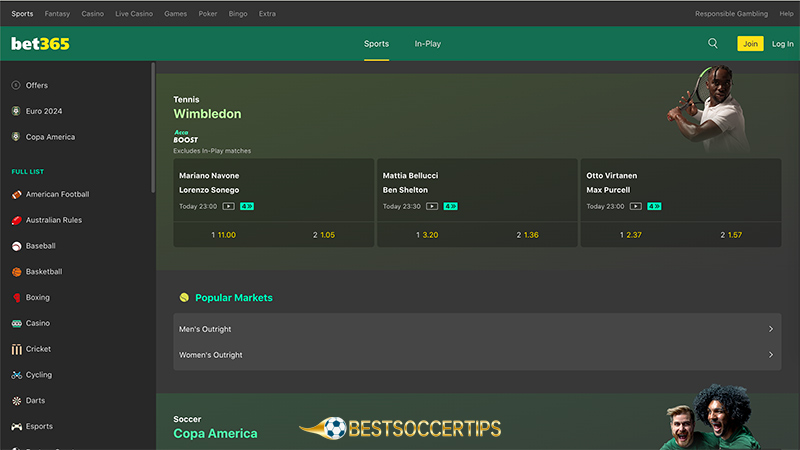The height and width of the screenshot is (450, 800).
Task: Open the Wimbledon heading
Action: (x=207, y=114)
